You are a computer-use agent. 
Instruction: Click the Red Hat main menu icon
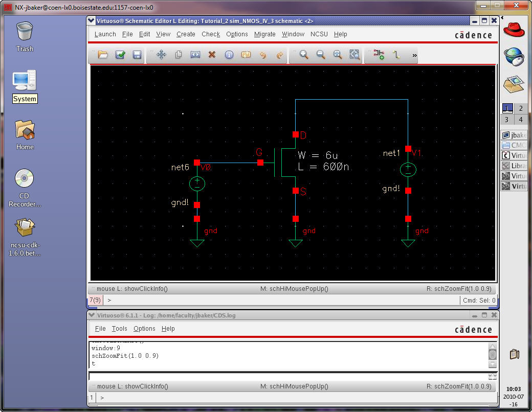[x=514, y=30]
